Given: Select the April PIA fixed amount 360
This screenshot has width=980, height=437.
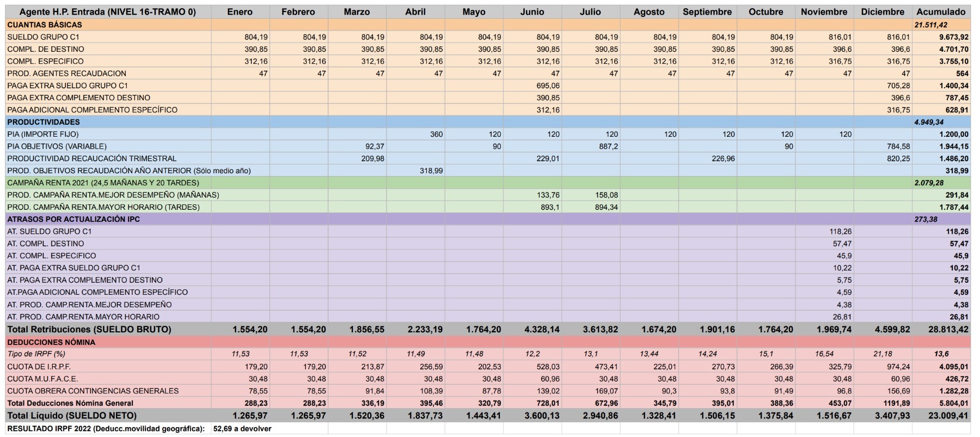Looking at the screenshot, I should coord(436,134).
